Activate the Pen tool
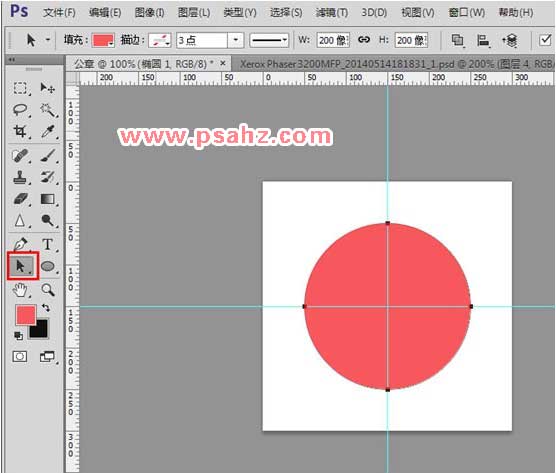The width and height of the screenshot is (556, 473). 20,244
